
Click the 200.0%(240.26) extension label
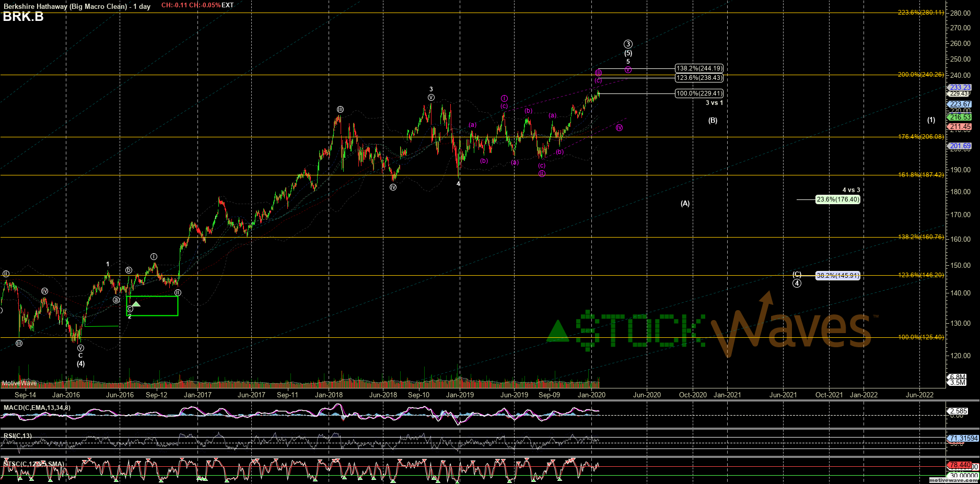pyautogui.click(x=921, y=75)
